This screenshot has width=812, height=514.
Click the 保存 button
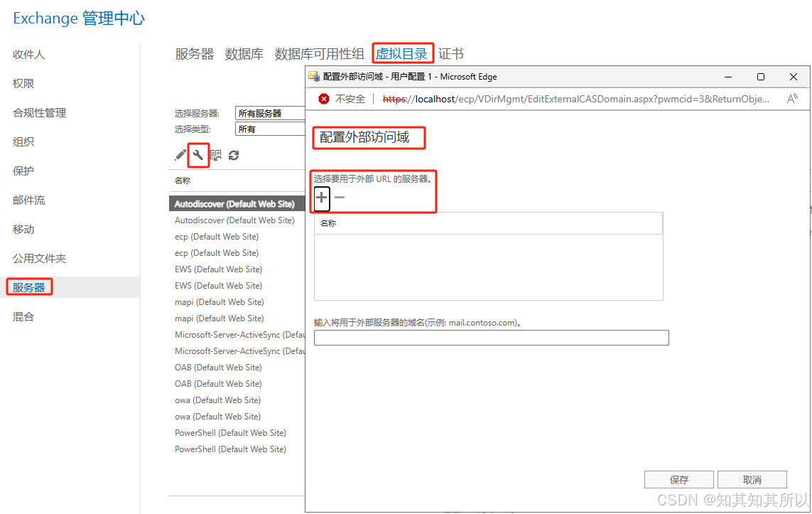(x=679, y=480)
